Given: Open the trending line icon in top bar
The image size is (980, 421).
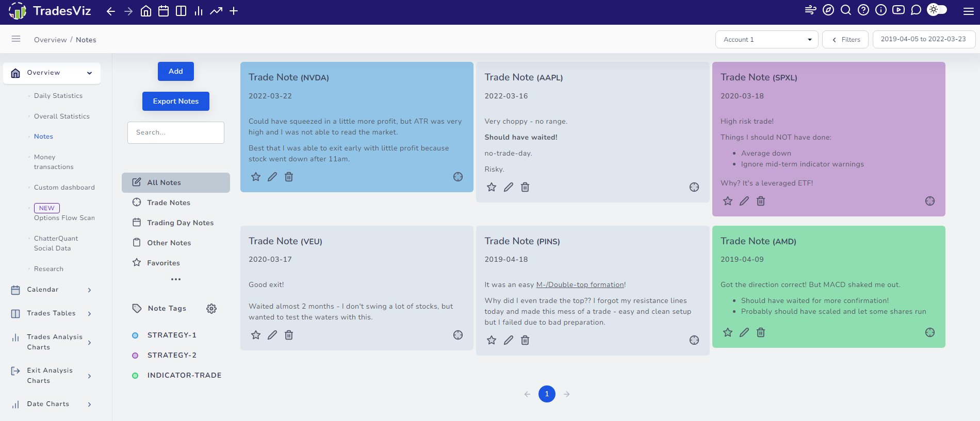Looking at the screenshot, I should 216,11.
